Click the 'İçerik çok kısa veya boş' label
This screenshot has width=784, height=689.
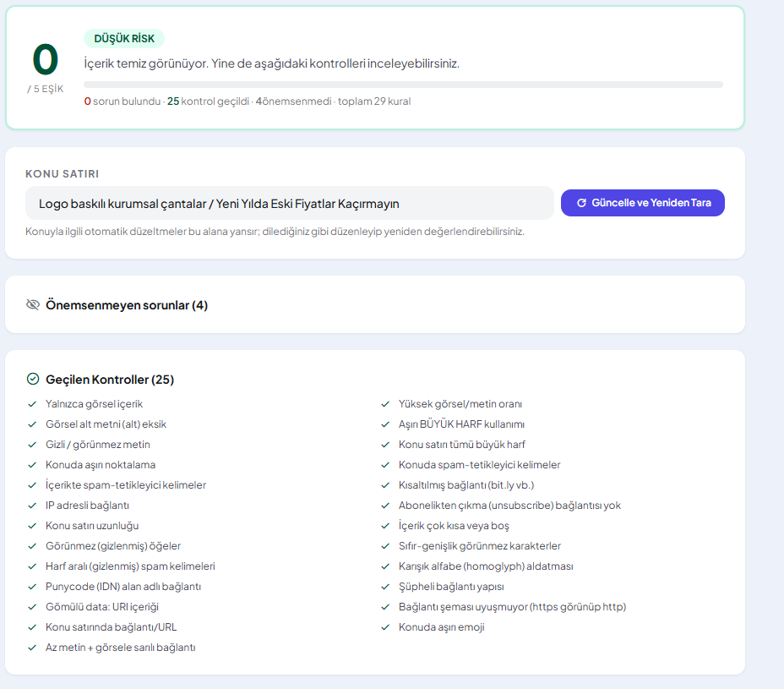point(454,525)
